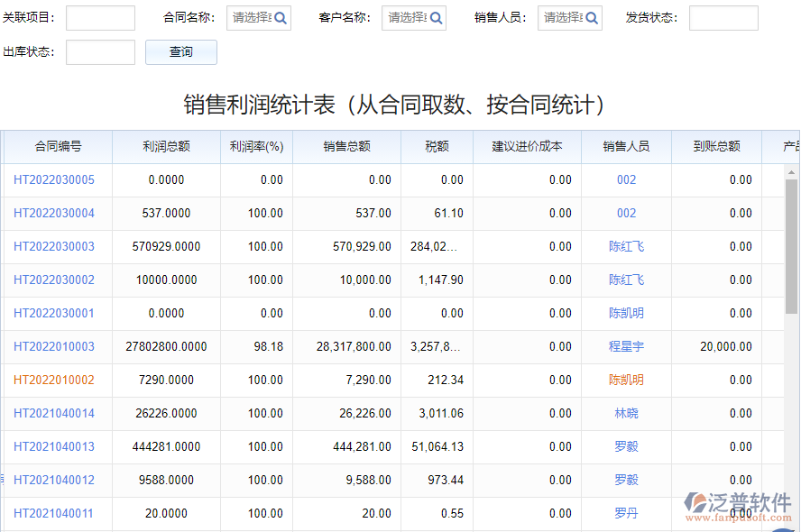Select salesperson 程星宇

(x=626, y=346)
